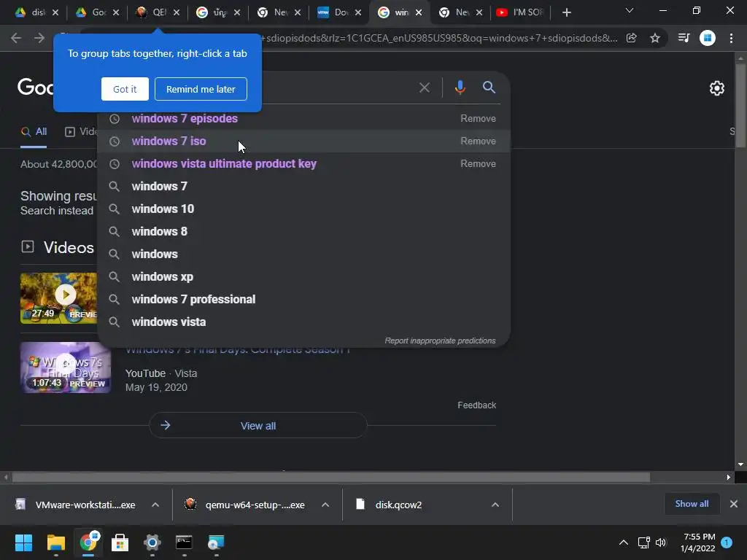The width and height of the screenshot is (747, 560).
Task: Remove windows vista ultimate product key suggestion
Action: coord(478,164)
